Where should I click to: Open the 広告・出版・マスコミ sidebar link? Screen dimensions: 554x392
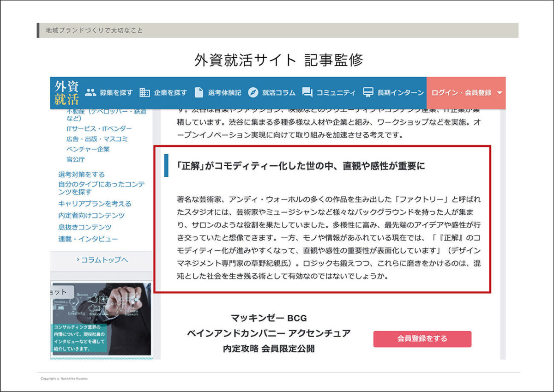[x=97, y=139]
